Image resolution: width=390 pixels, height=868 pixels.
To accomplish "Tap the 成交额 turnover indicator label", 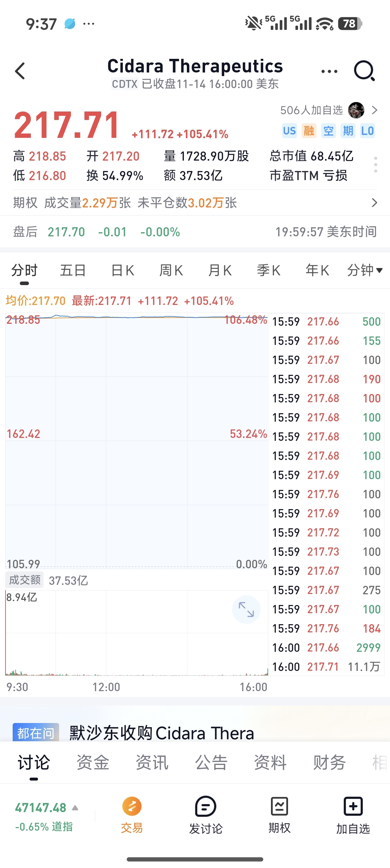I will pyautogui.click(x=25, y=580).
